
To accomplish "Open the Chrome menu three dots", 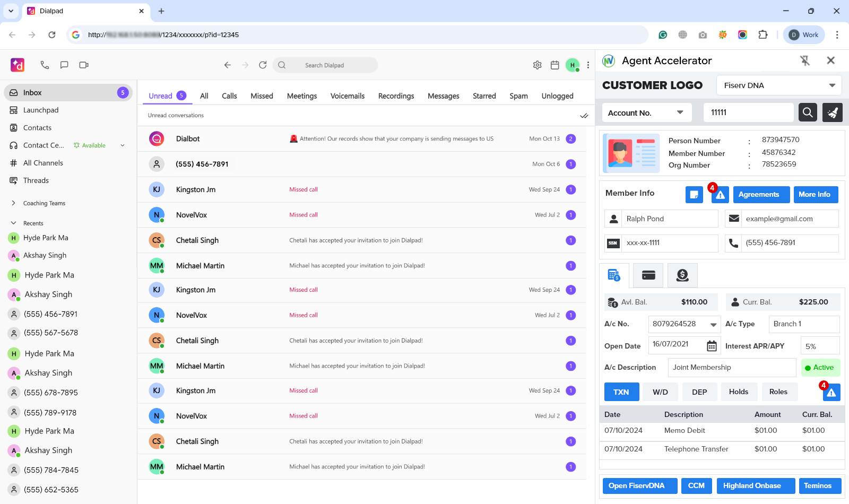I will (x=837, y=35).
